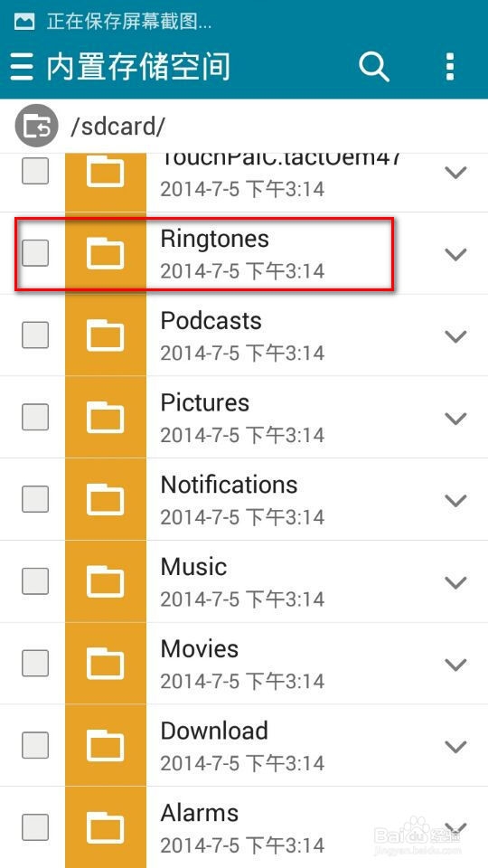This screenshot has width=488, height=868.
Task: Tap the Podcasts folder icon
Action: pos(105,335)
